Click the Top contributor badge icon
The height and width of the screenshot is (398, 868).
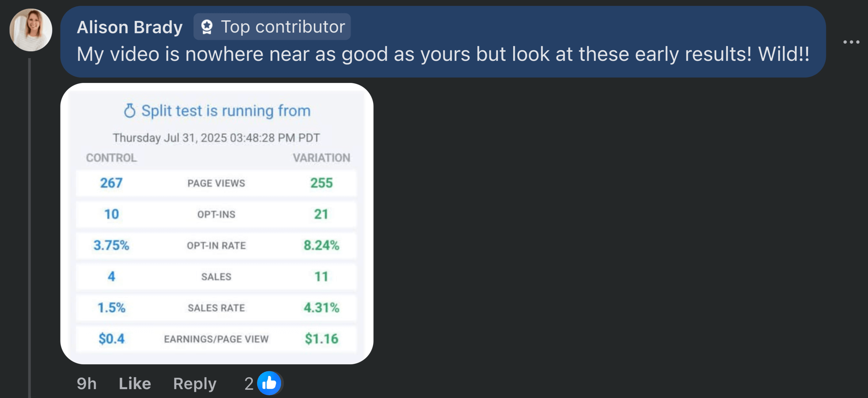[206, 27]
